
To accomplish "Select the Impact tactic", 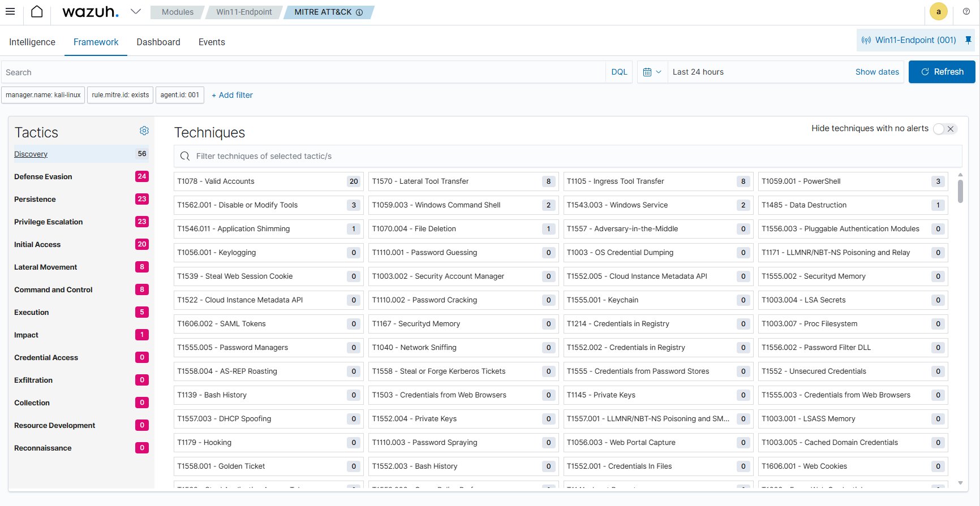I will point(80,335).
